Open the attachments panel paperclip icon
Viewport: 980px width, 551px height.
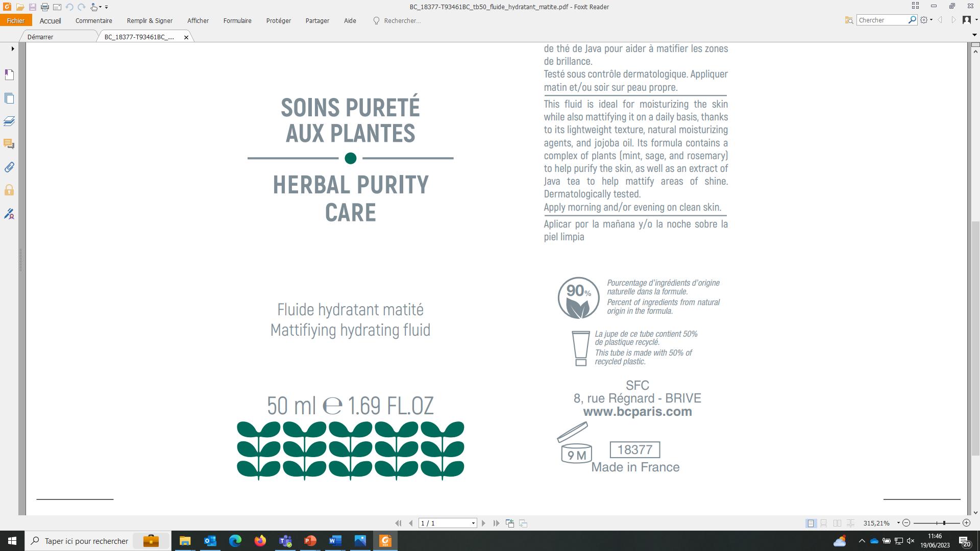[9, 167]
